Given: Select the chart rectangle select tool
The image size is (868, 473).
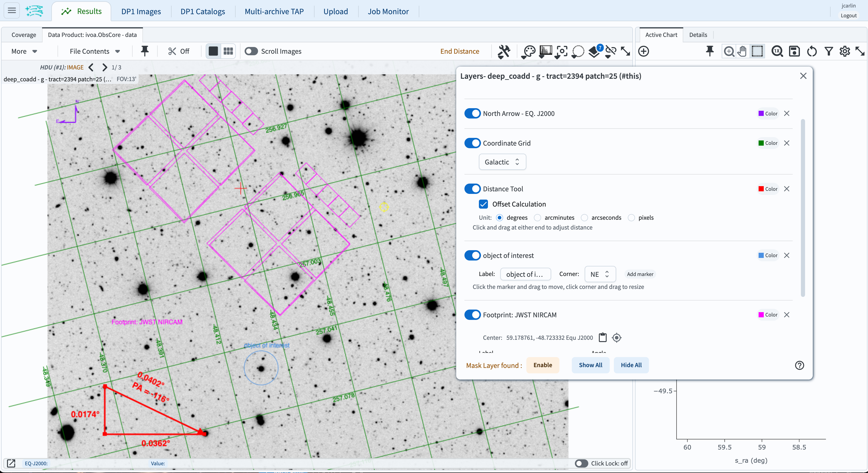Looking at the screenshot, I should tap(757, 52).
